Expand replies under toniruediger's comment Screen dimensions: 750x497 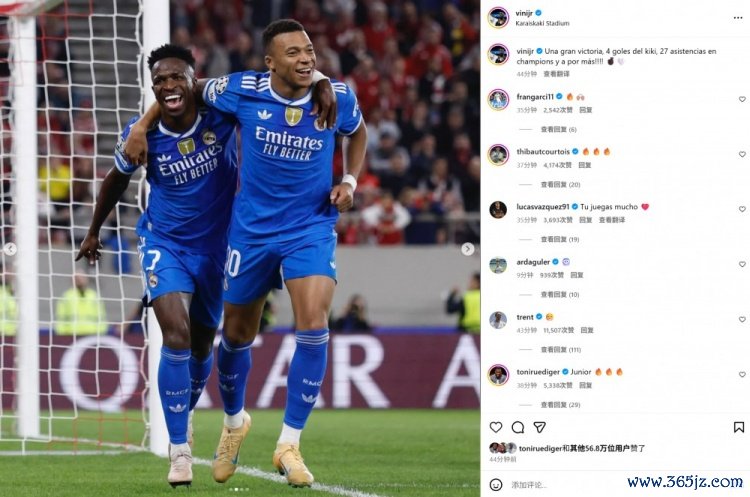[560, 405]
